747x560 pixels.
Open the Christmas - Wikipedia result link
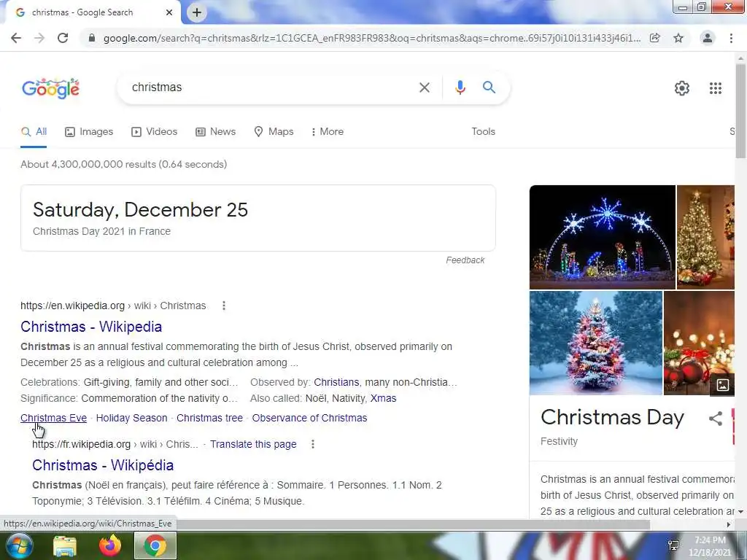91,327
